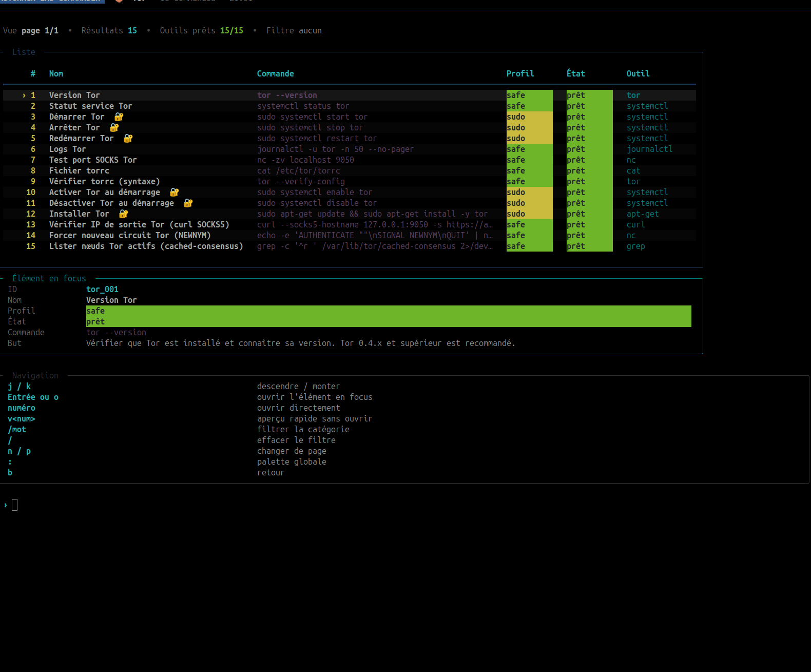The width and height of the screenshot is (811, 672).
Task: Click the ID value tor_001
Action: pyautogui.click(x=102, y=289)
